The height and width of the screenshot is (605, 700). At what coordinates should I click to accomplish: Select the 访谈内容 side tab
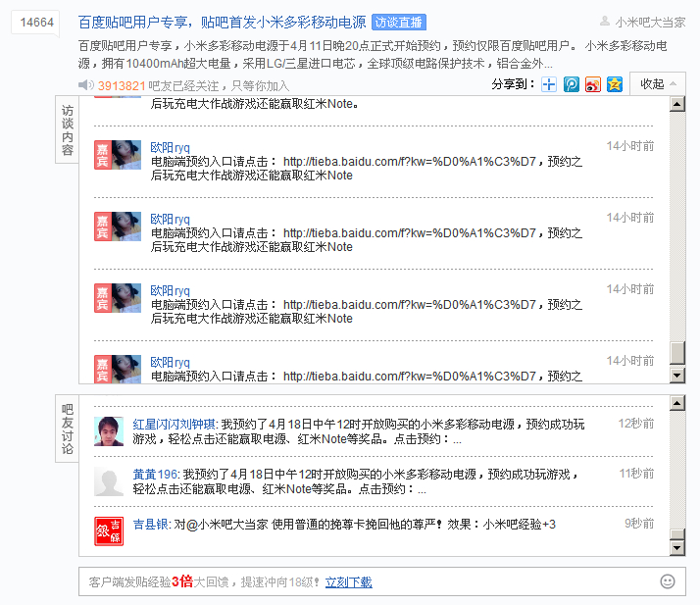click(x=67, y=130)
